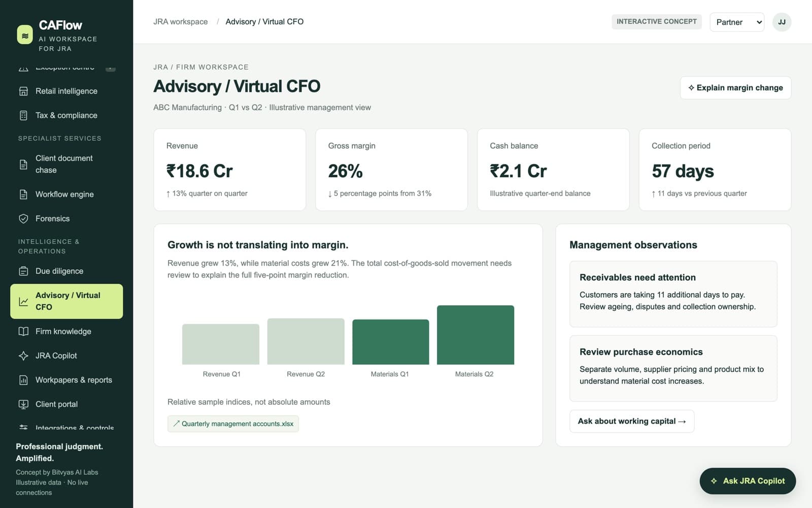The image size is (812, 508).
Task: Click the Advisory / Virtual CFO chart icon
Action: tap(23, 302)
